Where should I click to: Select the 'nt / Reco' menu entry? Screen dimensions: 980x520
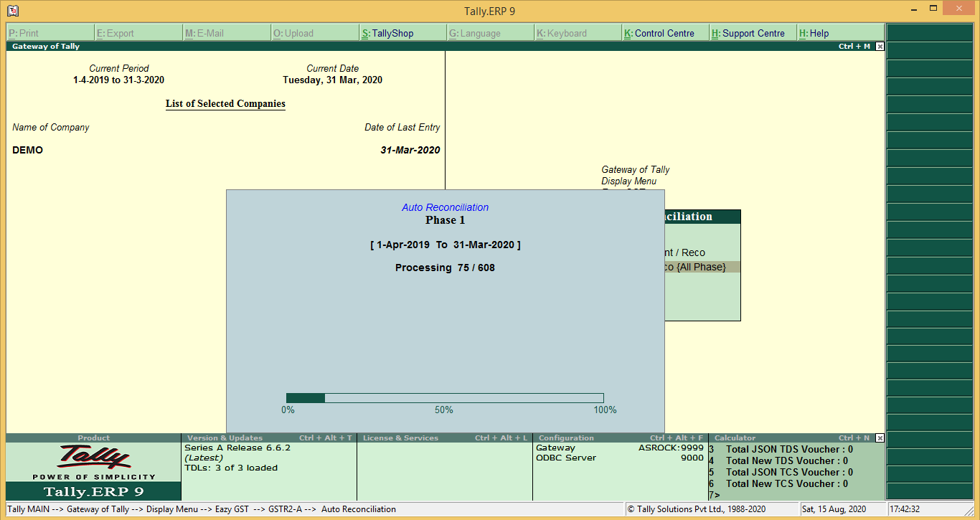click(685, 252)
